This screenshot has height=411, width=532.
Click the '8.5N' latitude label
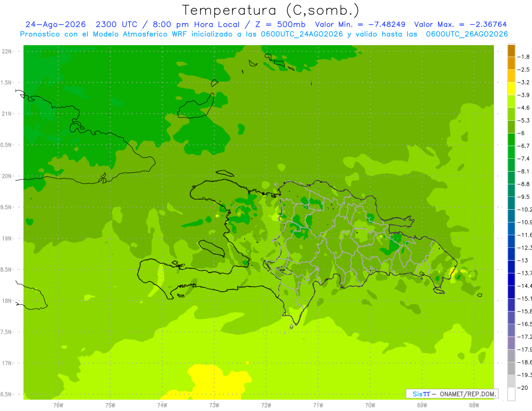click(6, 270)
